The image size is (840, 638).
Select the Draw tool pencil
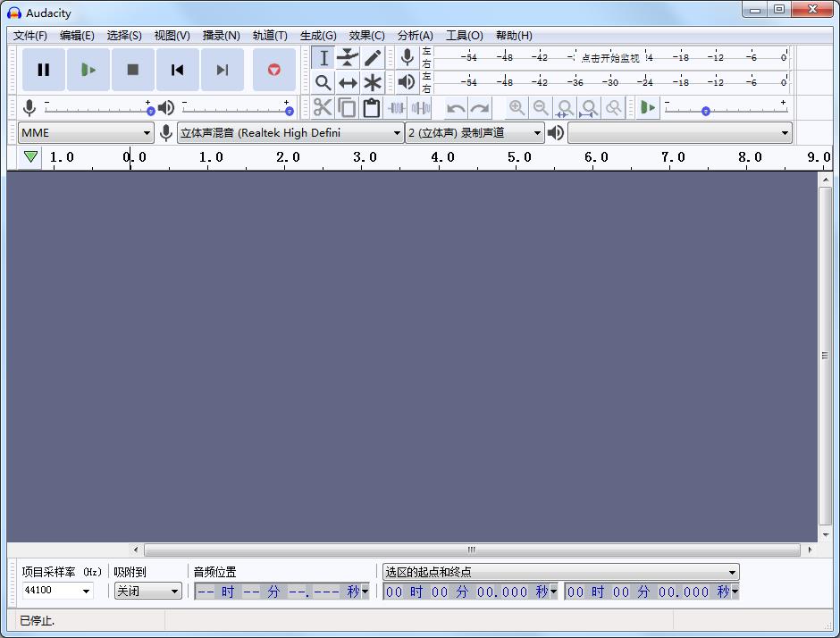(373, 57)
